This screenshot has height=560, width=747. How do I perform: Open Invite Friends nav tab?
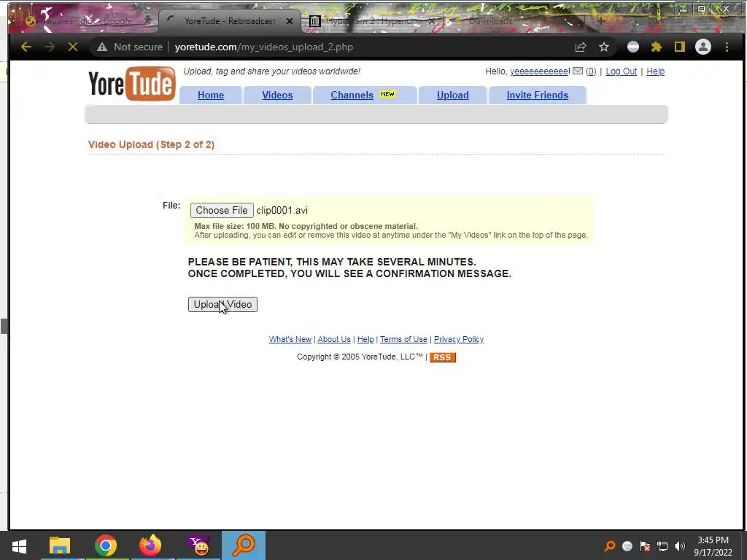pos(538,95)
